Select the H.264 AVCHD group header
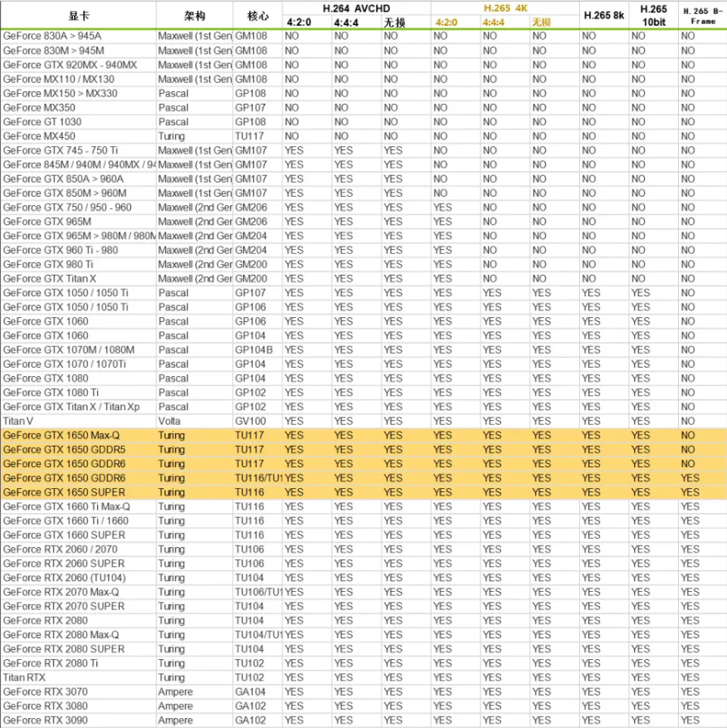 [357, 8]
